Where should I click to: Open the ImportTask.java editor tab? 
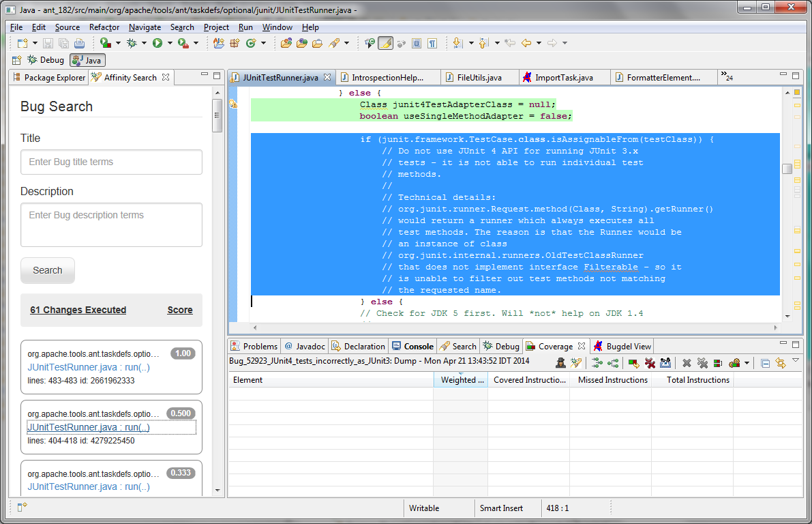point(564,78)
